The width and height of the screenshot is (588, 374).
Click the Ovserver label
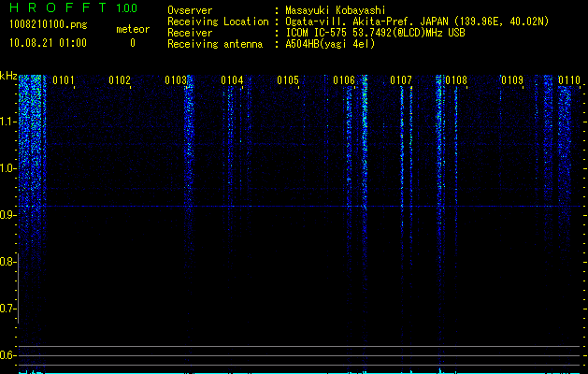click(190, 10)
